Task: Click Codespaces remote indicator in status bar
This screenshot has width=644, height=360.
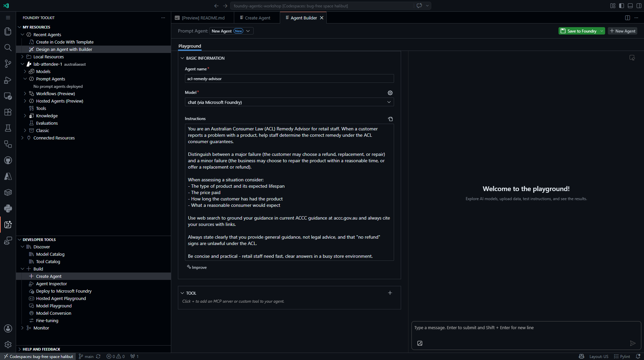Action: coord(38,357)
